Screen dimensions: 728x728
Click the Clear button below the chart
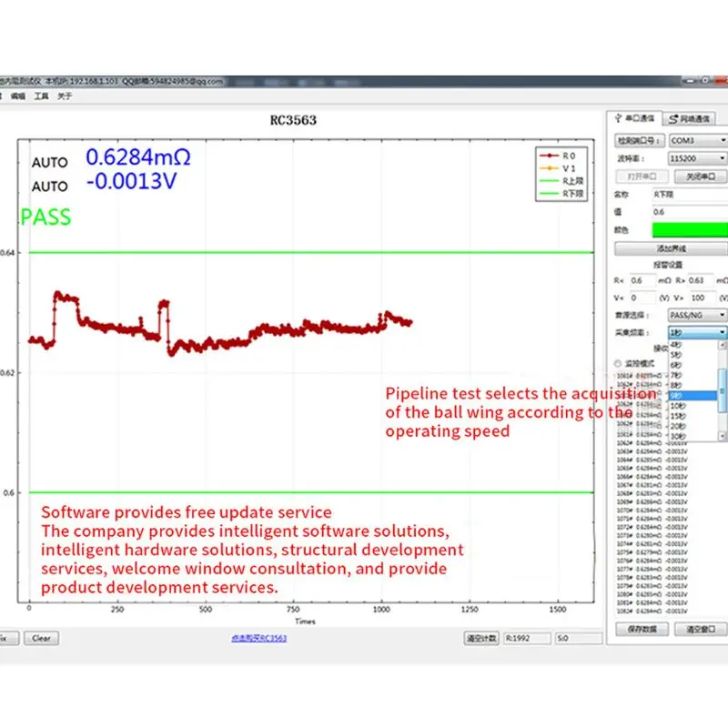point(41,639)
